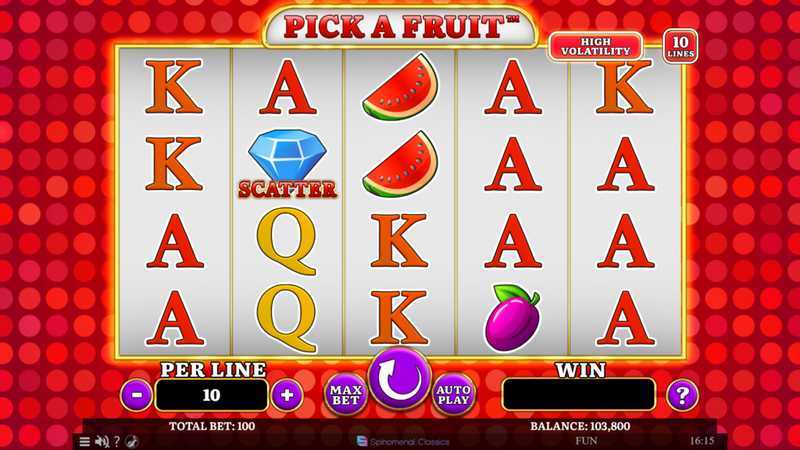800x450 pixels.
Task: Toggle the sound speaker icon
Action: pos(102,441)
